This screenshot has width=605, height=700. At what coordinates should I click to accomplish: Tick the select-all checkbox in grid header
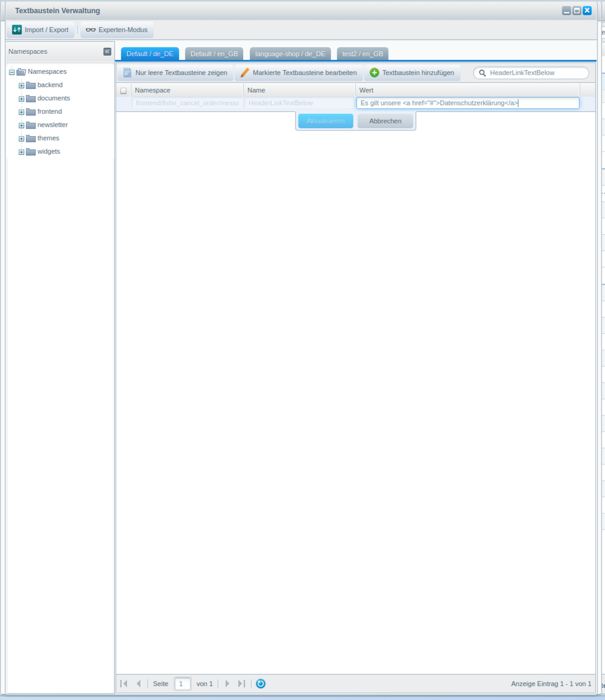click(x=124, y=90)
